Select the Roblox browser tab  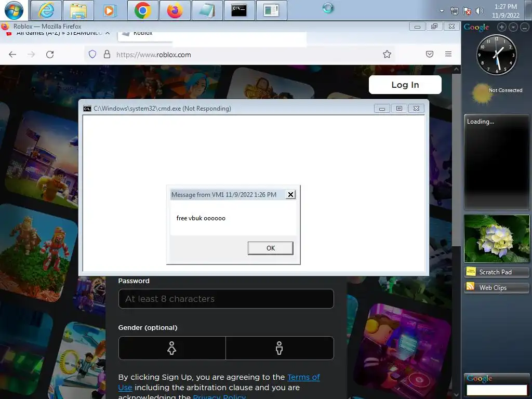145,34
